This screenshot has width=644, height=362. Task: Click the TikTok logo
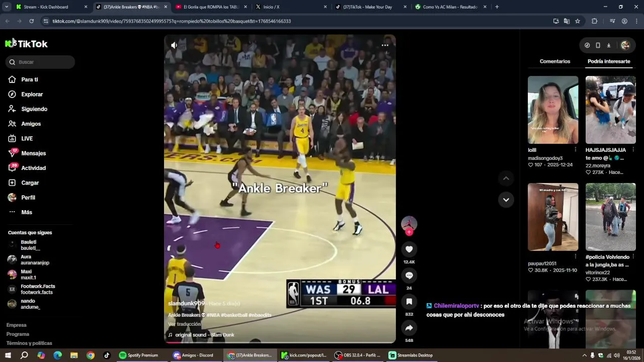coord(27,44)
